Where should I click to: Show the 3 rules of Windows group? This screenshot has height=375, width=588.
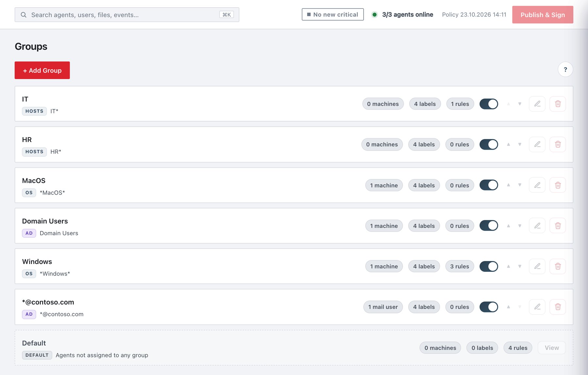click(x=459, y=266)
